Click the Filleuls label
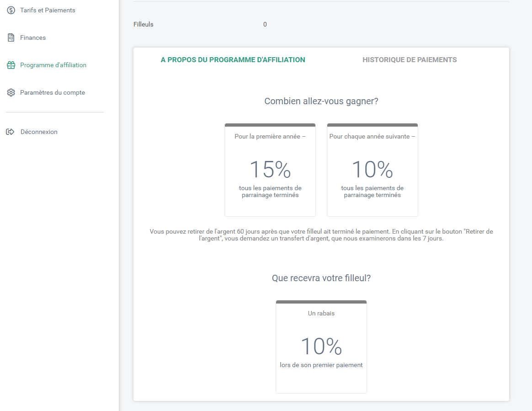Viewport: 532px width, 411px height. [x=143, y=24]
